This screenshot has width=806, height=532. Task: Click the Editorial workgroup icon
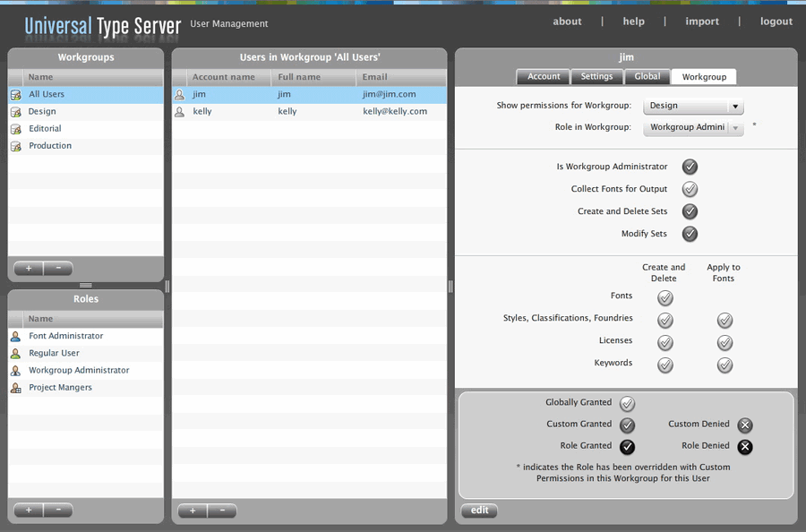click(x=15, y=128)
